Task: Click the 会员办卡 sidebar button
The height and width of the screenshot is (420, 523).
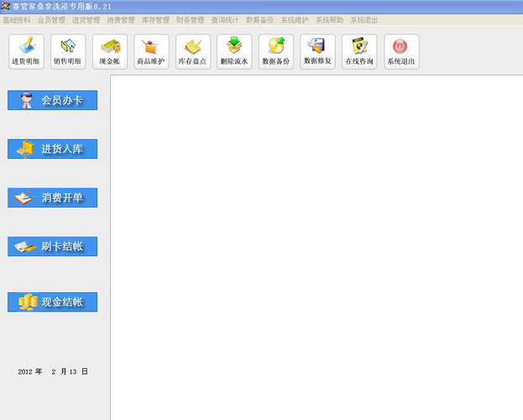Action: point(52,100)
